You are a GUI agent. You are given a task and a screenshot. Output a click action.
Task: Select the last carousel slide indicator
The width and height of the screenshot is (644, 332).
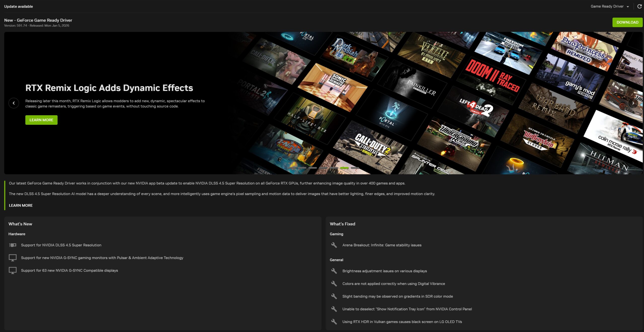tap(355, 168)
